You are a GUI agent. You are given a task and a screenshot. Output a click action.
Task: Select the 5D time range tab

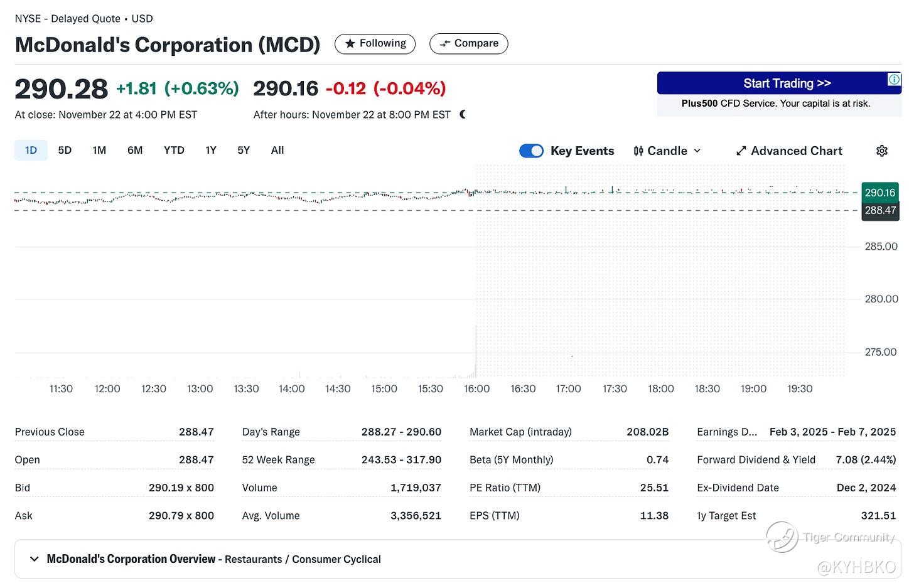point(65,151)
